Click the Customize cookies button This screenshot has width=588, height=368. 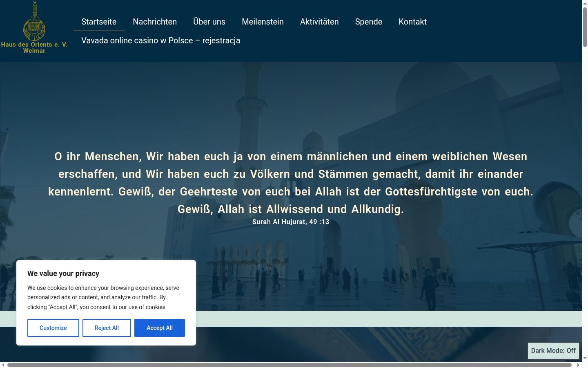pos(53,328)
